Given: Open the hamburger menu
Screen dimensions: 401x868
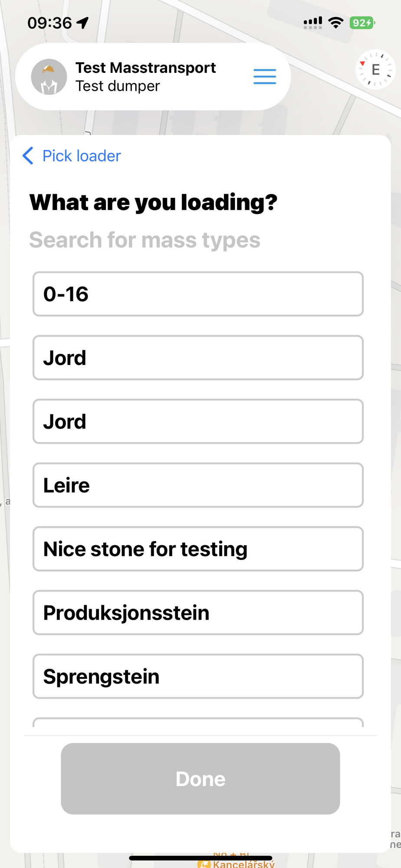Looking at the screenshot, I should pyautogui.click(x=264, y=76).
